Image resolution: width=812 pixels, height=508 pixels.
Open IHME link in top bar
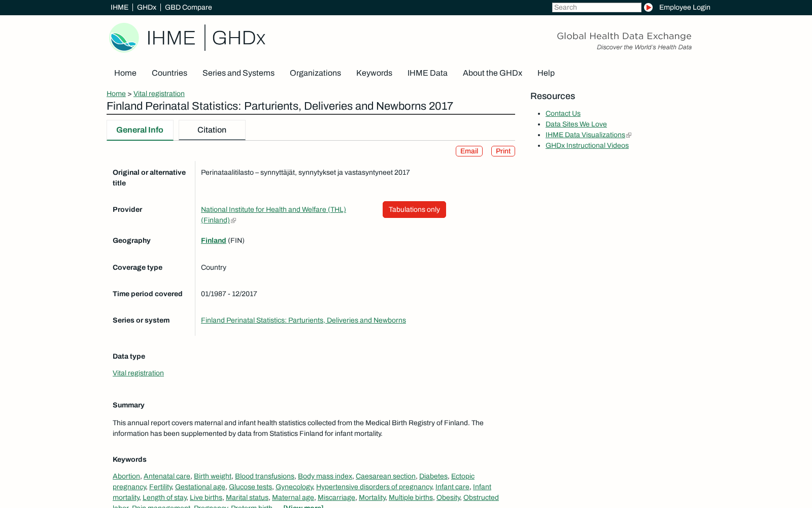(119, 7)
